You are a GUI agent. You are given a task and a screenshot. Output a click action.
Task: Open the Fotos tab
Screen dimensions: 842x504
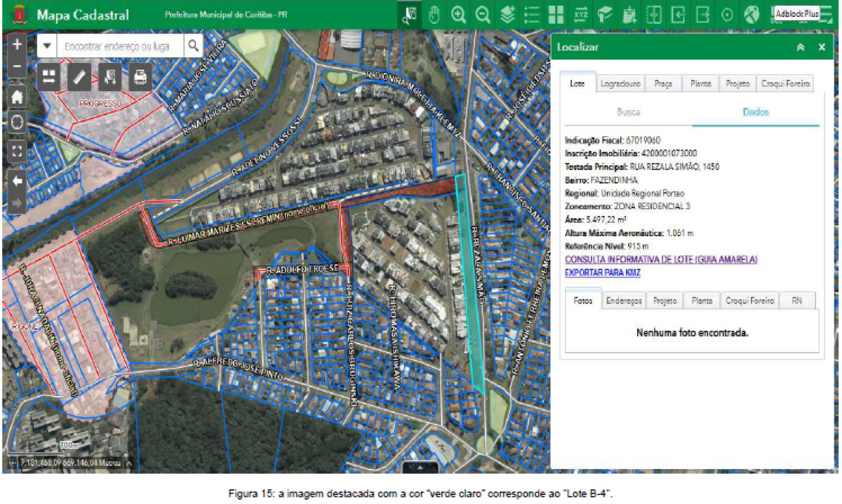click(583, 300)
